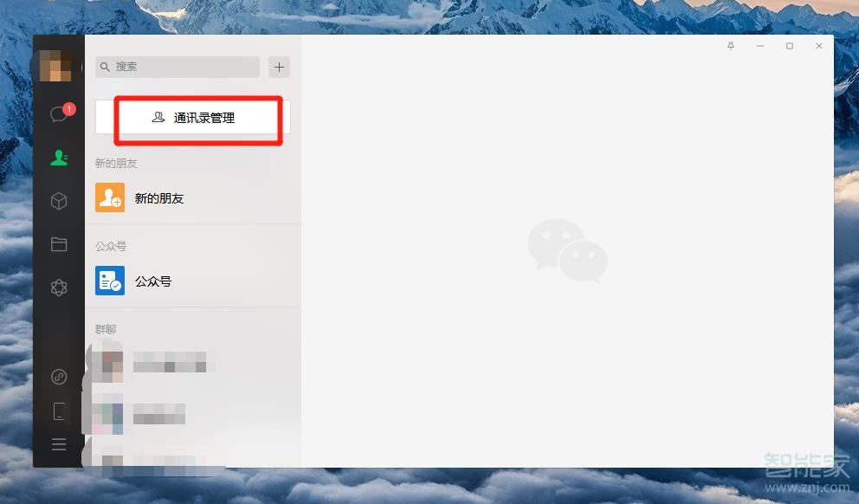Screen dimensions: 859x504
Task: Click the 通讯录管理 button
Action: [x=193, y=117]
